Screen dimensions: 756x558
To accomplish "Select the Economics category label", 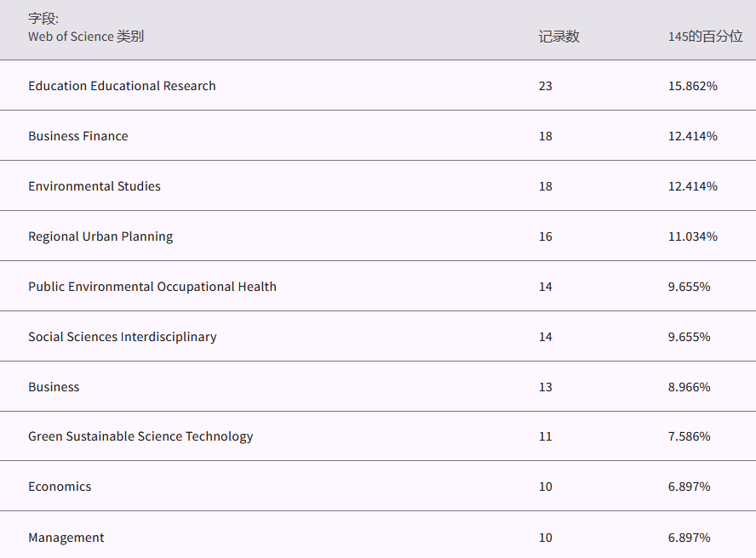I will (x=60, y=487).
